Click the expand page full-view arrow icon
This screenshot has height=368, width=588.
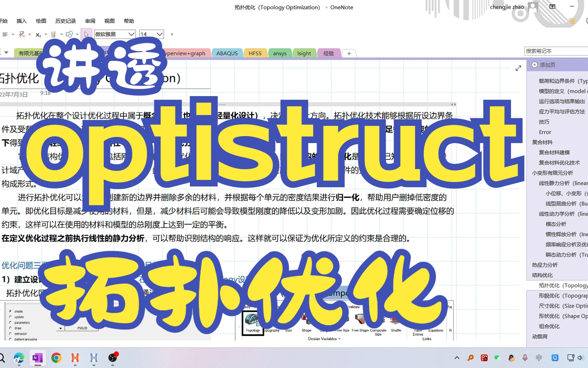[518, 68]
